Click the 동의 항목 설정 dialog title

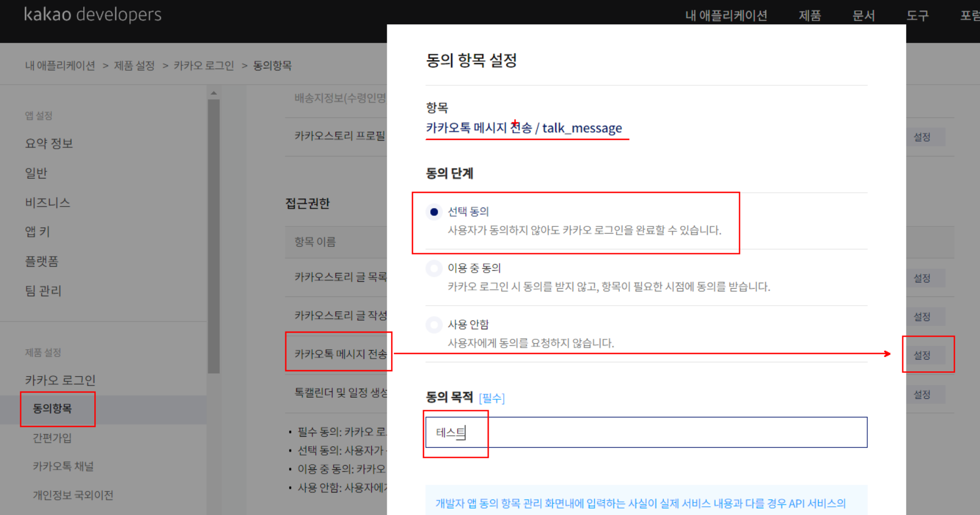tap(472, 60)
